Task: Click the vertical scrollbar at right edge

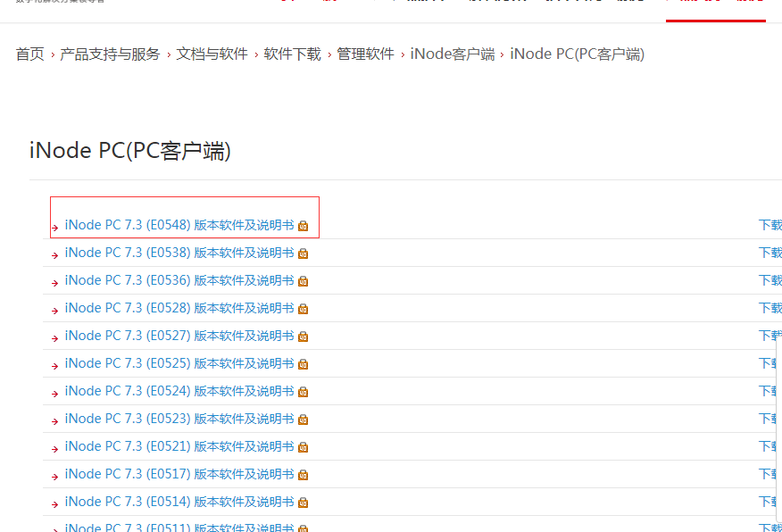Action: click(x=779, y=428)
